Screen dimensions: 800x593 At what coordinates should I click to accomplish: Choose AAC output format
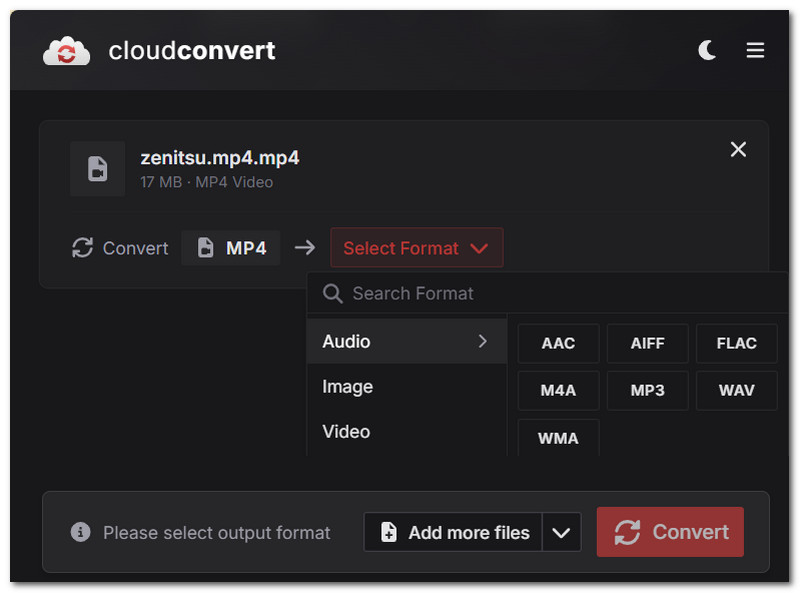[558, 343]
